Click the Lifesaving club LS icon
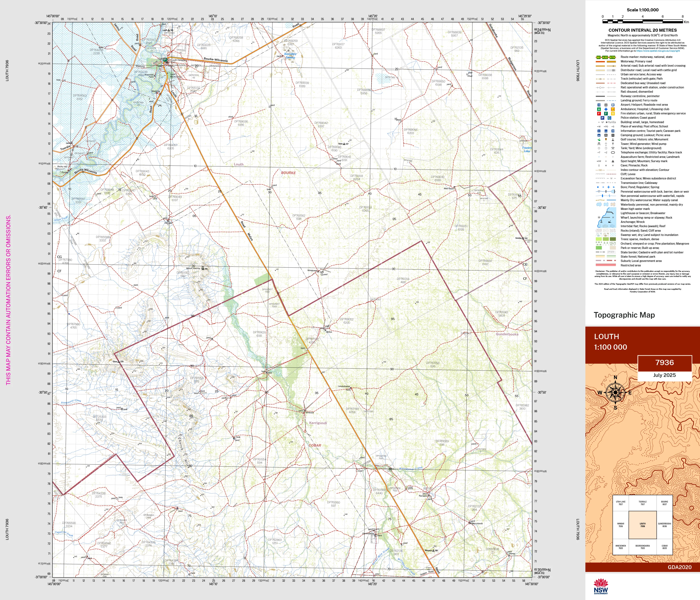Viewport: 700px width, 600px height. (613, 109)
